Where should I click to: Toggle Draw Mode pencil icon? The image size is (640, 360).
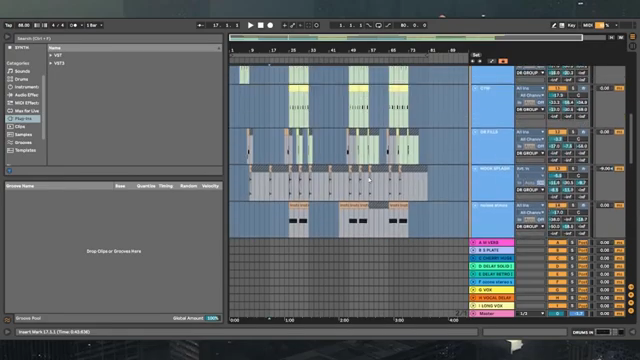[554, 25]
